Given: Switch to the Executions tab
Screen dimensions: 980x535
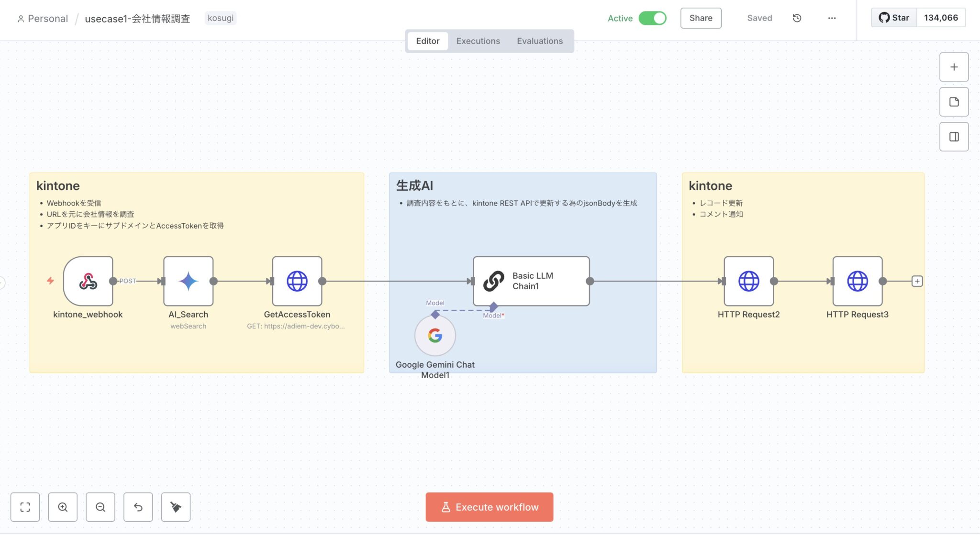Looking at the screenshot, I should coord(478,41).
